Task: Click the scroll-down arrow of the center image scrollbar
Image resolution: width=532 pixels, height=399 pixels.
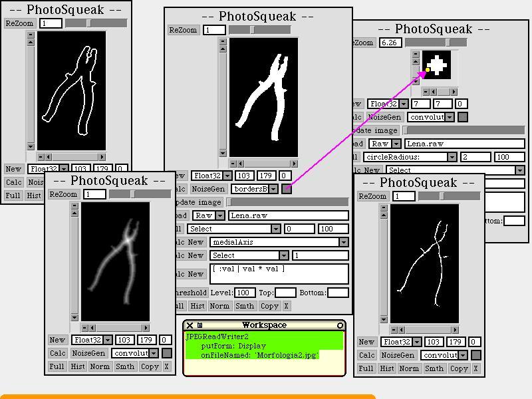Action: click(x=223, y=154)
